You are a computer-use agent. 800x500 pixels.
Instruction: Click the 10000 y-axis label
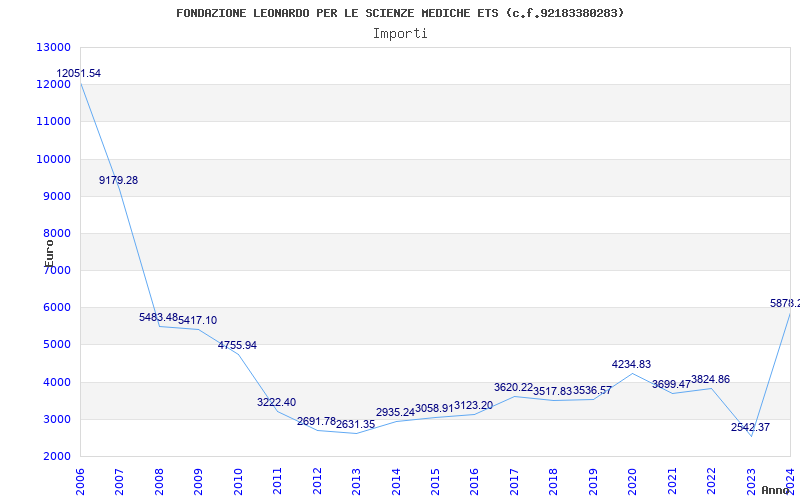53,159
